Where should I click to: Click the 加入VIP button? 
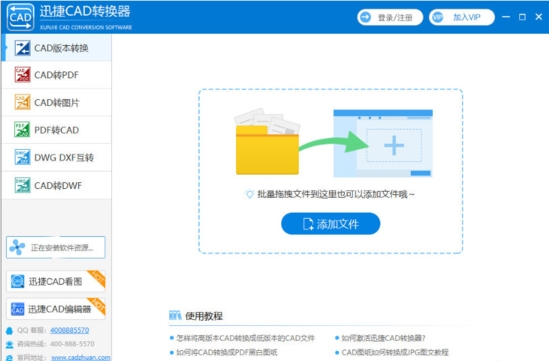(462, 17)
